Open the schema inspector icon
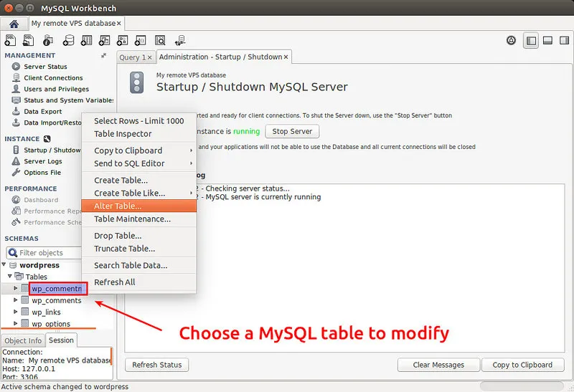Image resolution: width=574 pixels, height=392 pixels. 48,40
